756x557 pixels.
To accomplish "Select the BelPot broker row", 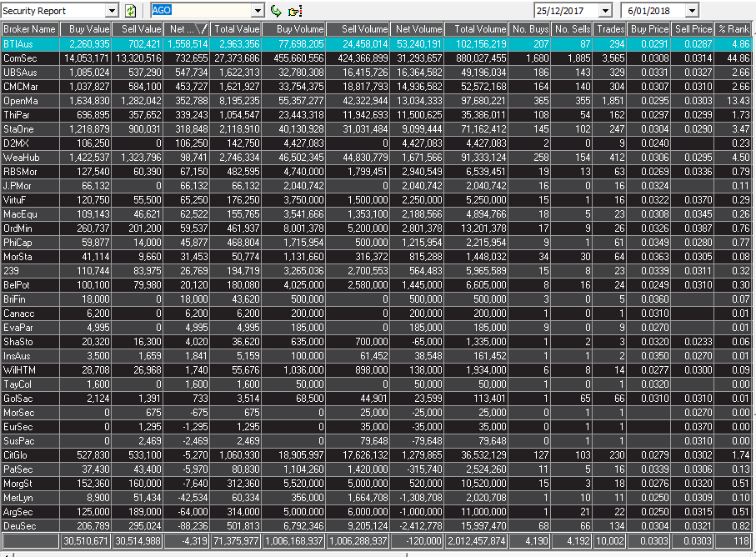I will (377, 285).
